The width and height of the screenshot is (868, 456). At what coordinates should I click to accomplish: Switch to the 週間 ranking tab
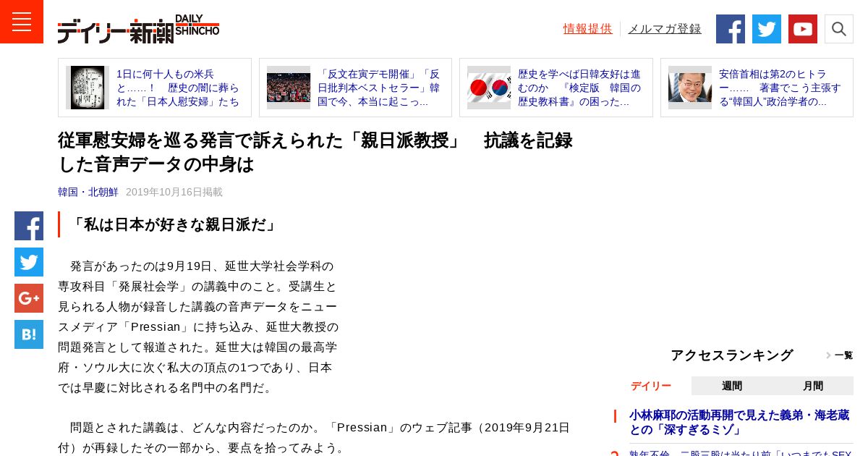732,386
